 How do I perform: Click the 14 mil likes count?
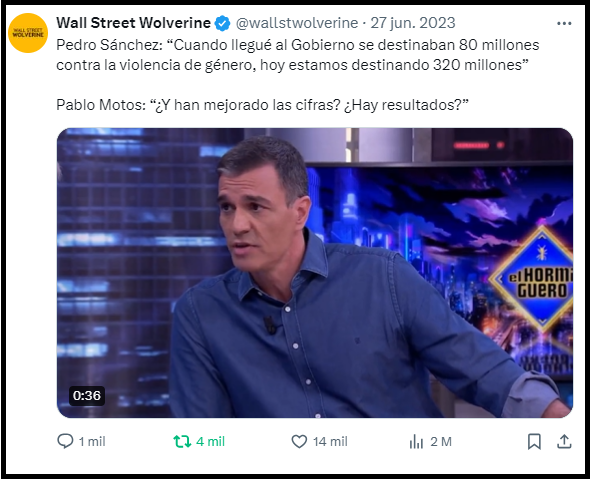point(330,441)
